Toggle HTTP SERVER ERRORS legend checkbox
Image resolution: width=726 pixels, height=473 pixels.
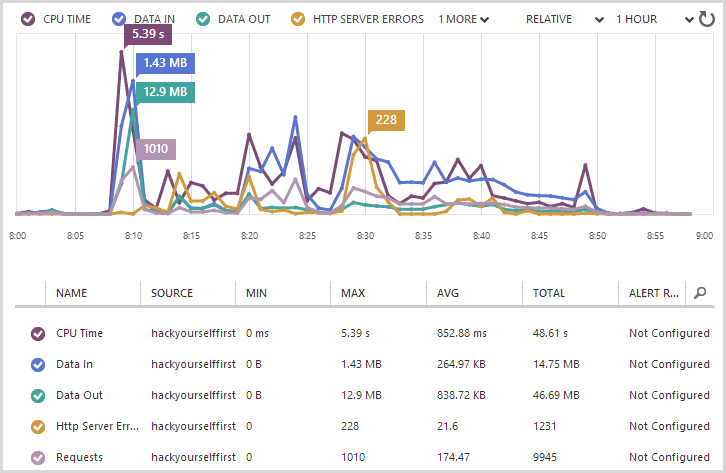click(298, 19)
